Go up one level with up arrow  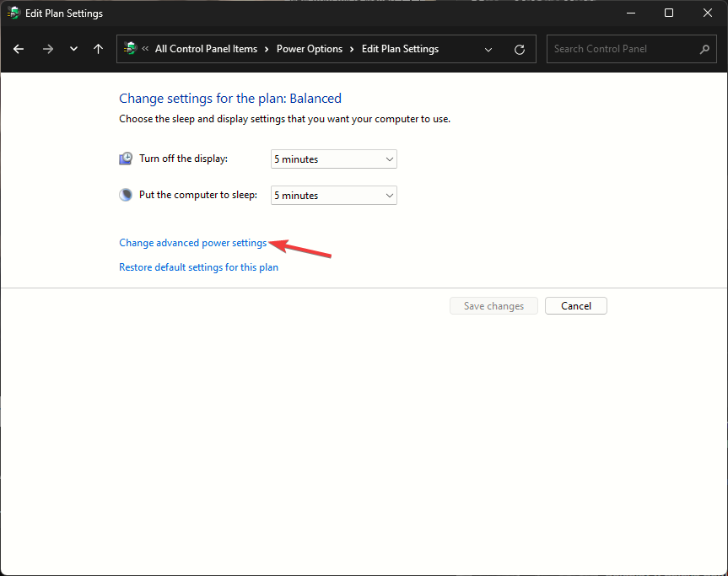[x=98, y=49]
